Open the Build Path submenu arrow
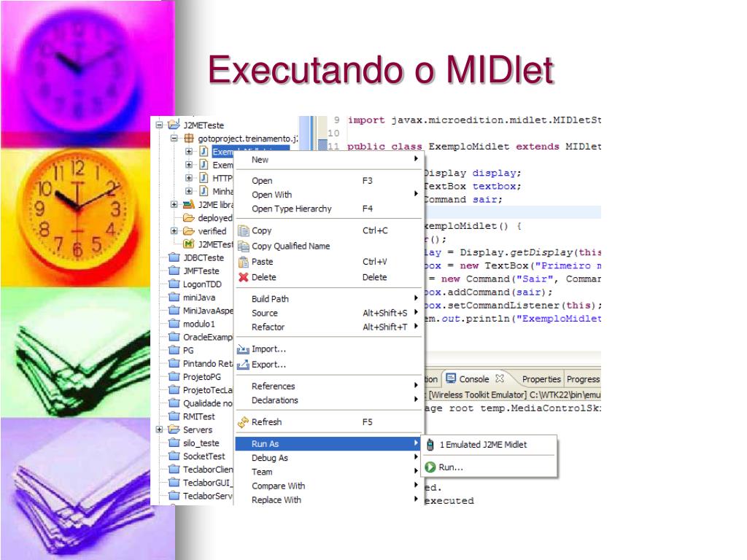The width and height of the screenshot is (747, 560). (416, 298)
